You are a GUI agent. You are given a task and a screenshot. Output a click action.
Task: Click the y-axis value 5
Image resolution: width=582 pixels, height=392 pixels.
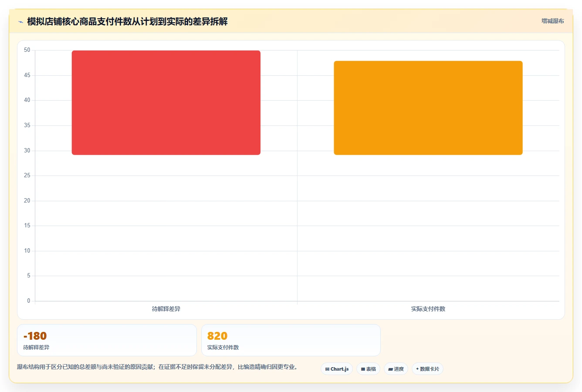tap(29, 276)
